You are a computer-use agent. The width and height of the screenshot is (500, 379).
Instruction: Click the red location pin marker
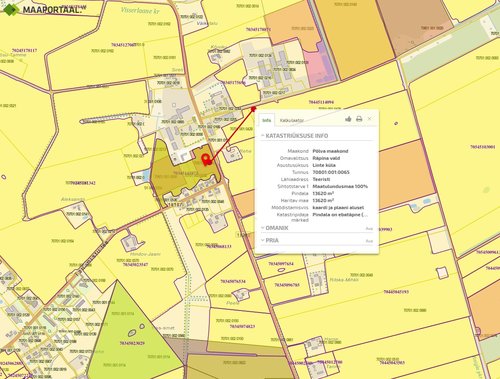[206, 159]
